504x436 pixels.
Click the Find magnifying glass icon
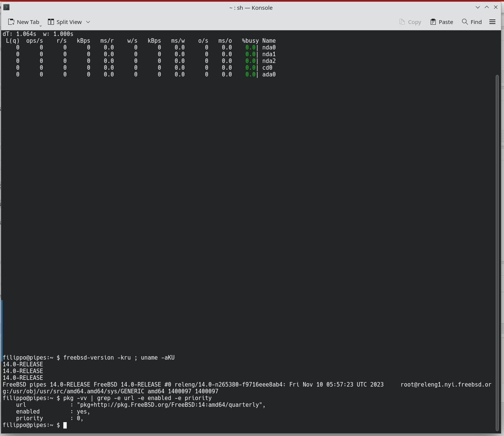click(x=465, y=22)
